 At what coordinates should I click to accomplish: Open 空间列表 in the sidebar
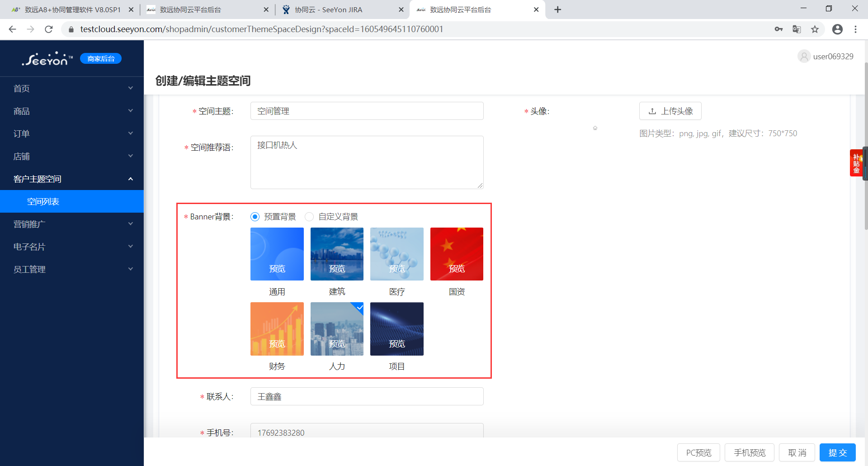[x=72, y=201]
